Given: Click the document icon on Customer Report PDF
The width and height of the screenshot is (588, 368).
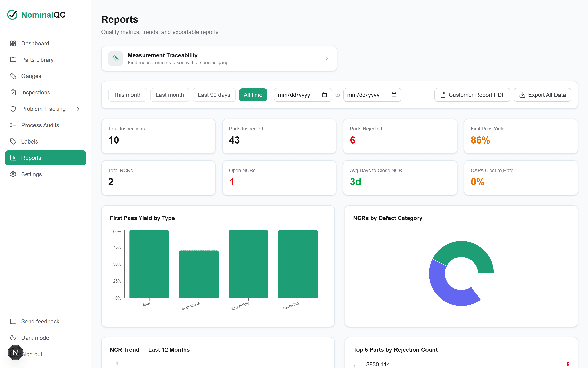Looking at the screenshot, I should pos(443,95).
